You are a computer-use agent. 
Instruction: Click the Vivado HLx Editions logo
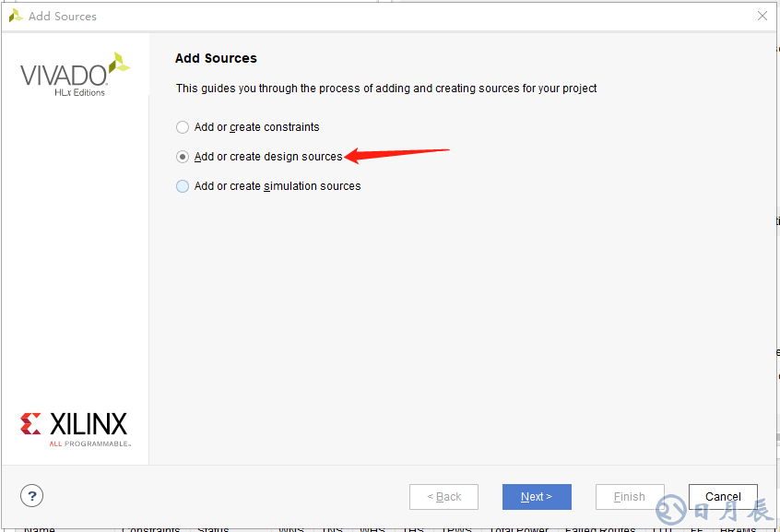(x=75, y=75)
